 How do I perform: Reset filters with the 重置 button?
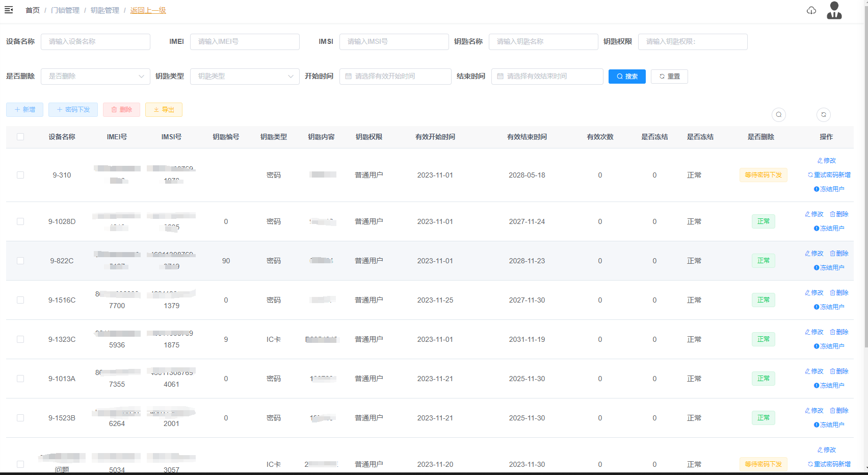click(x=669, y=77)
